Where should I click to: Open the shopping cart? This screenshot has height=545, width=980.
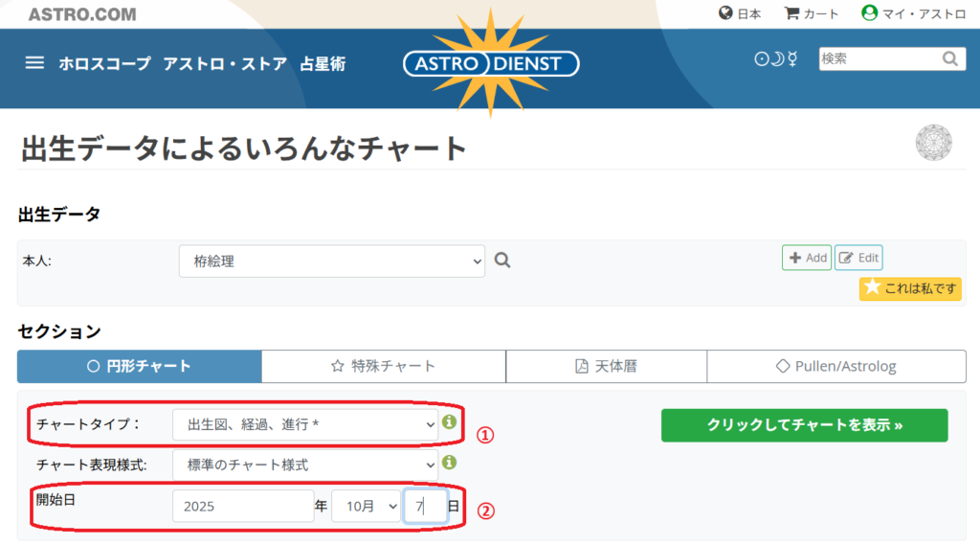point(791,13)
